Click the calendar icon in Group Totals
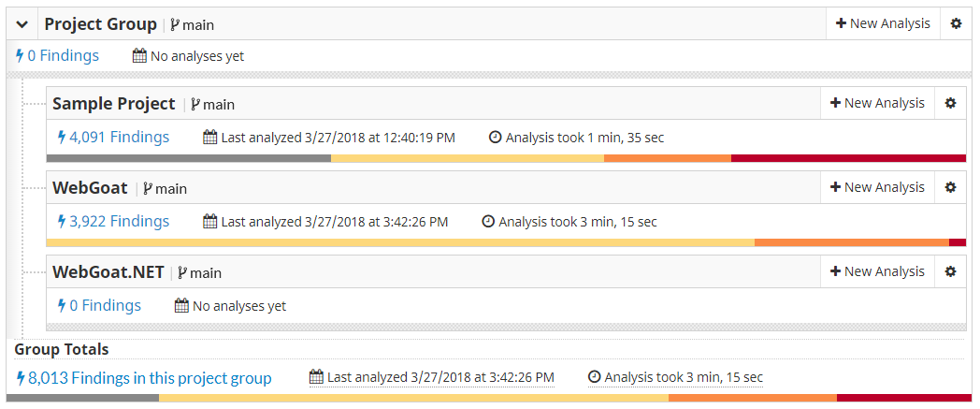The width and height of the screenshot is (980, 409). 316,377
